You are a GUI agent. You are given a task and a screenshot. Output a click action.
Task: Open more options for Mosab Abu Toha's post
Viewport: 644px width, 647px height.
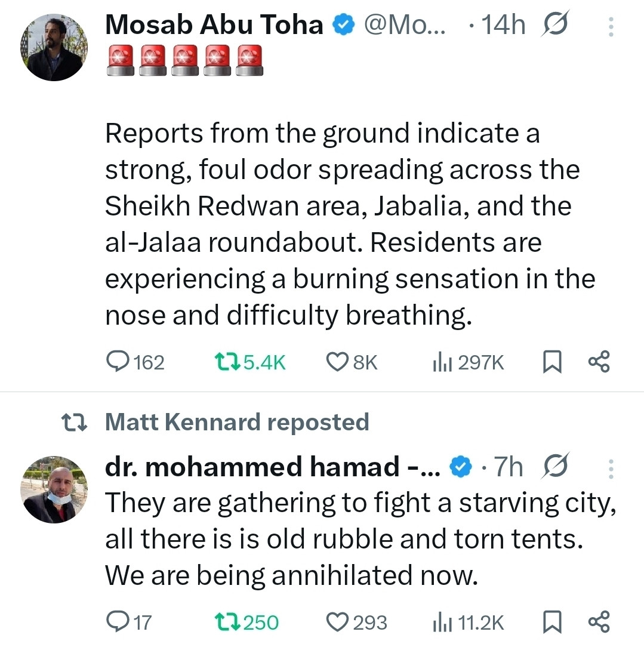[611, 27]
